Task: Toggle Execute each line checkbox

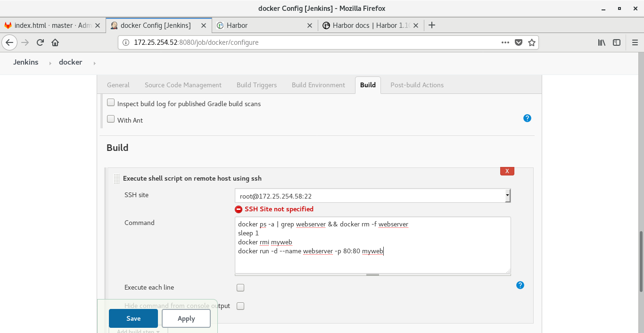Action: click(x=240, y=288)
